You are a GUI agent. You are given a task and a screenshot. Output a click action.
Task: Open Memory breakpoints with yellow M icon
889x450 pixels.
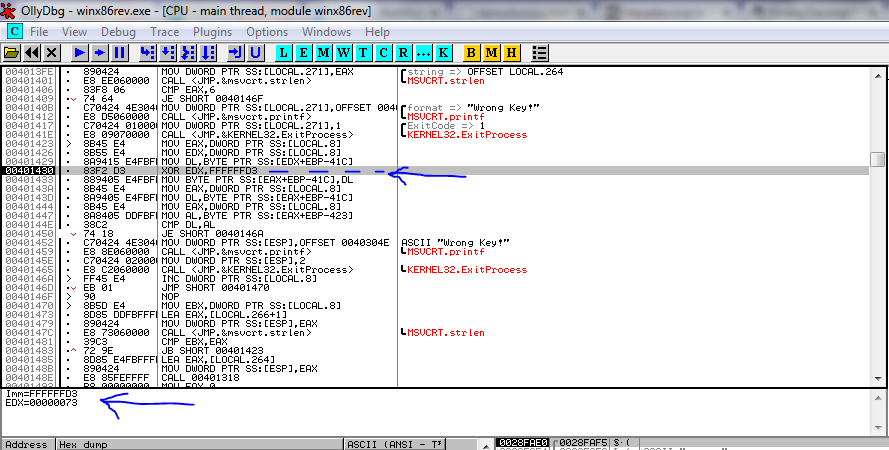click(492, 53)
